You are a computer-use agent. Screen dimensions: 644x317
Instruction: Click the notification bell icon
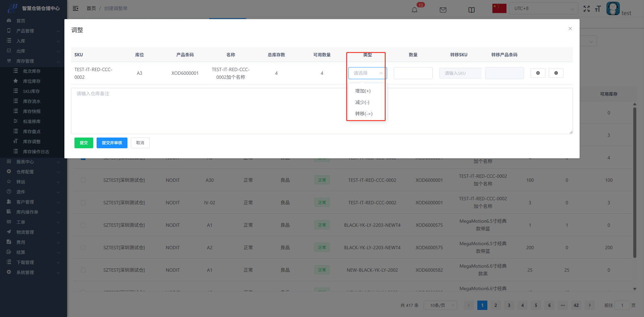[415, 10]
